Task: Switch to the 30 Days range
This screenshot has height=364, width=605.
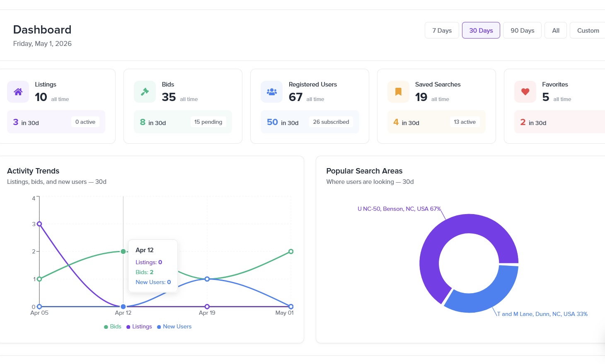Action: click(x=481, y=30)
